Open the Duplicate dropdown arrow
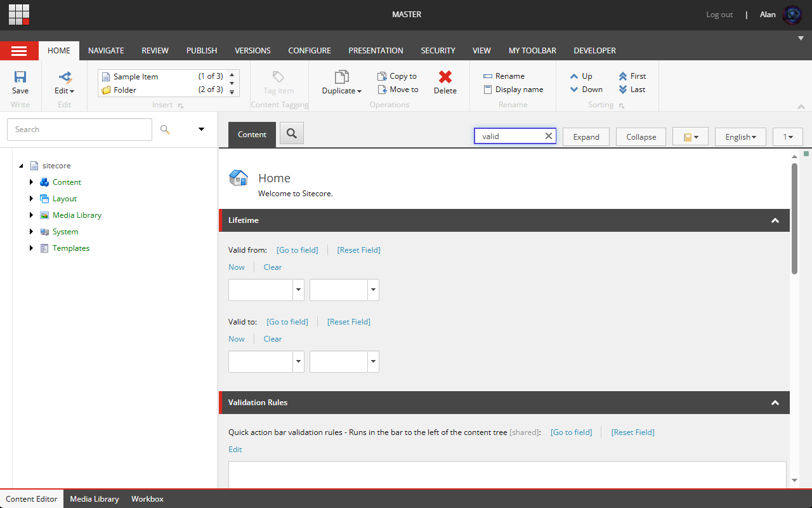 coord(359,91)
